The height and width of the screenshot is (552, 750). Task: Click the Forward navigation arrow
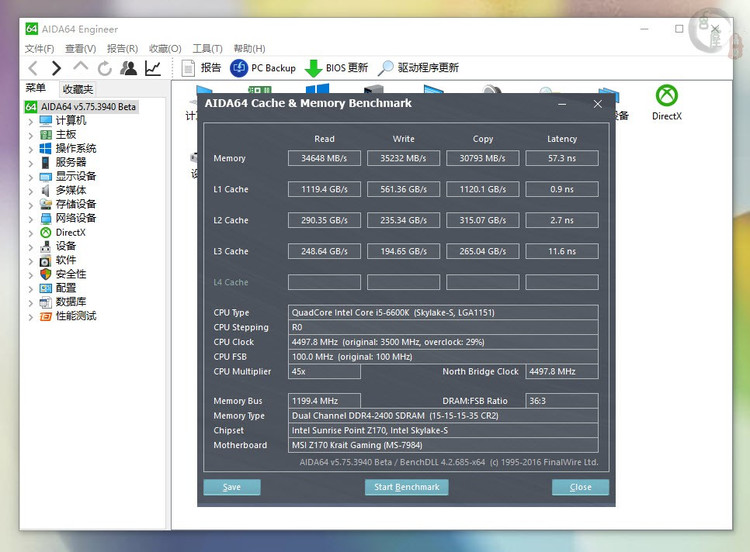56,68
